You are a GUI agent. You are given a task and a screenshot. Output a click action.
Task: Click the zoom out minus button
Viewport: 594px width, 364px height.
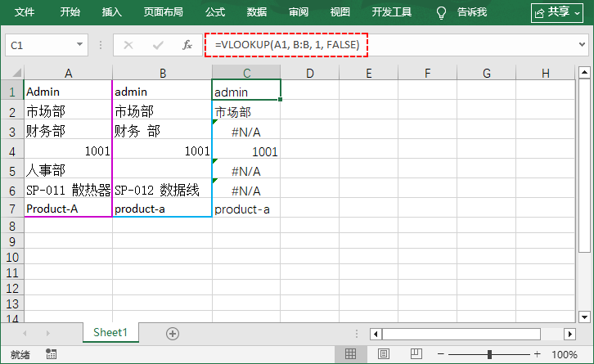(440, 354)
